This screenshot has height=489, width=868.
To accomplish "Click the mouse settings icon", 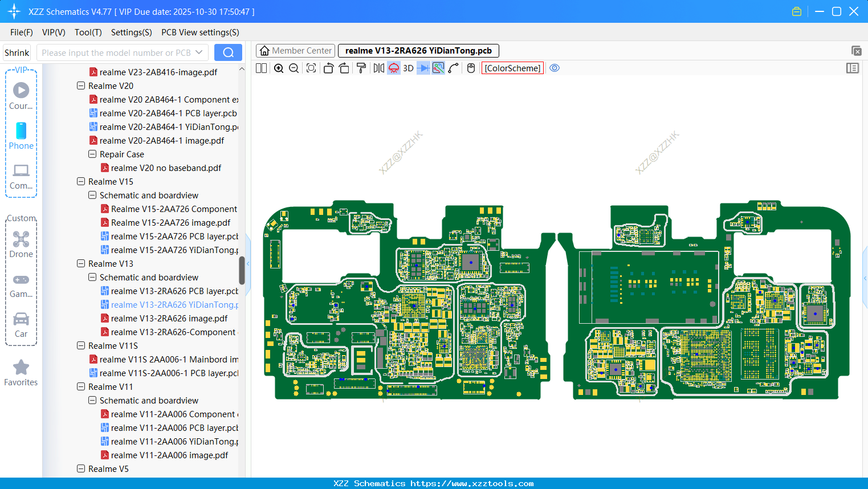I will (471, 68).
